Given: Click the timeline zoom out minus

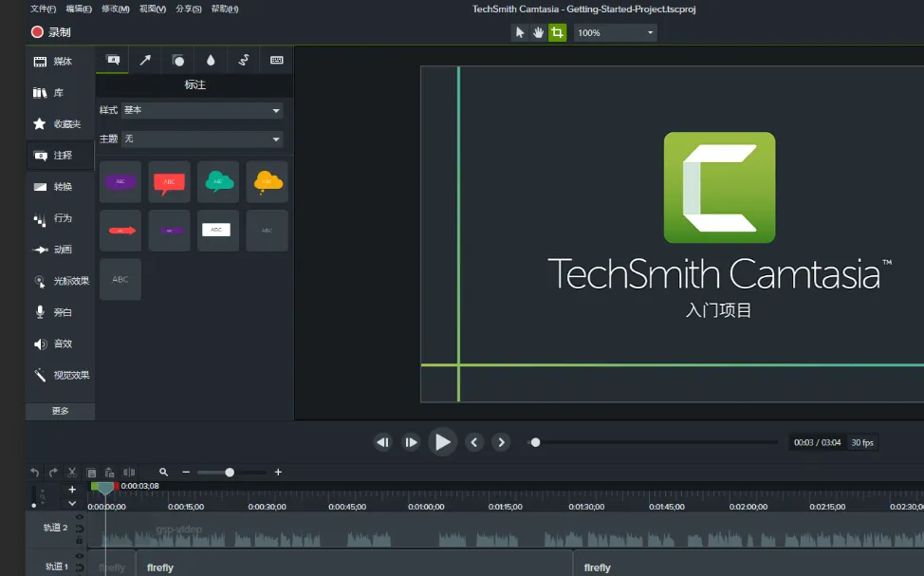Looking at the screenshot, I should click(x=186, y=473).
